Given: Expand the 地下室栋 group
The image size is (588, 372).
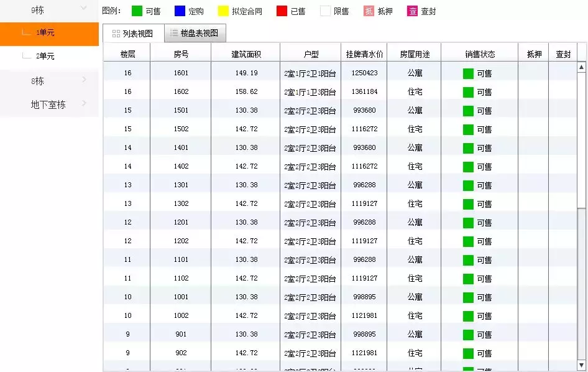Looking at the screenshot, I should pos(50,104).
